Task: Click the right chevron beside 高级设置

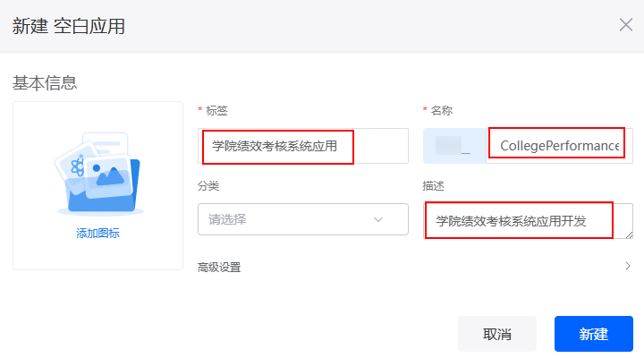Action: 628,266
